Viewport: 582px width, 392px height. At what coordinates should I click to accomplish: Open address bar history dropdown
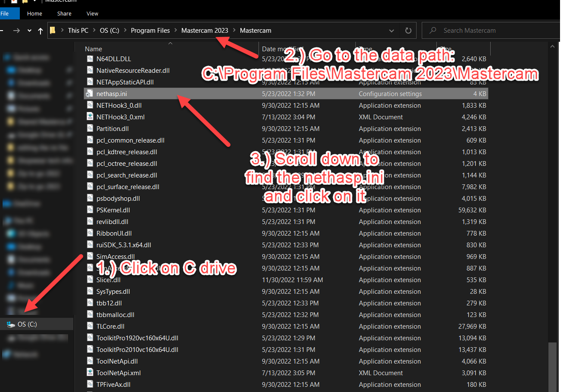(391, 31)
